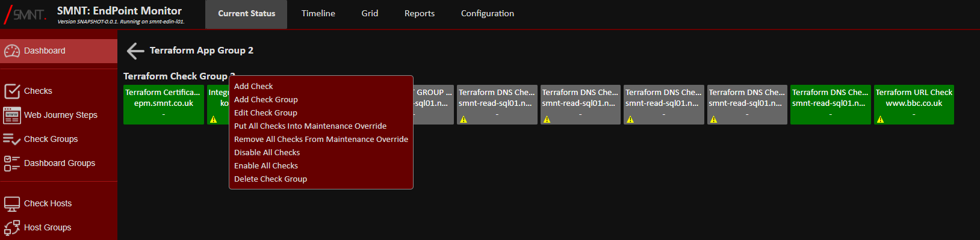Open Host Groups via its icon
This screenshot has width=980, height=240.
pos(12,227)
